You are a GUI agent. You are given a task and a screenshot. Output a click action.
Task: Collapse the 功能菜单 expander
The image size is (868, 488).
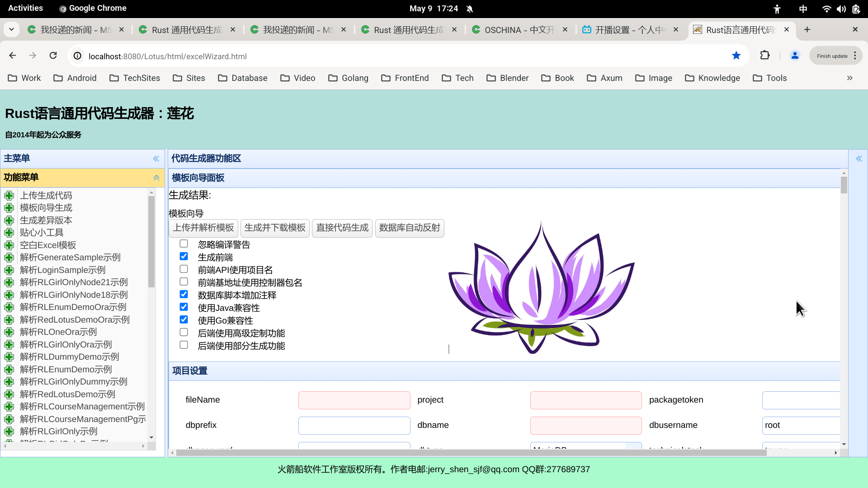pos(156,177)
